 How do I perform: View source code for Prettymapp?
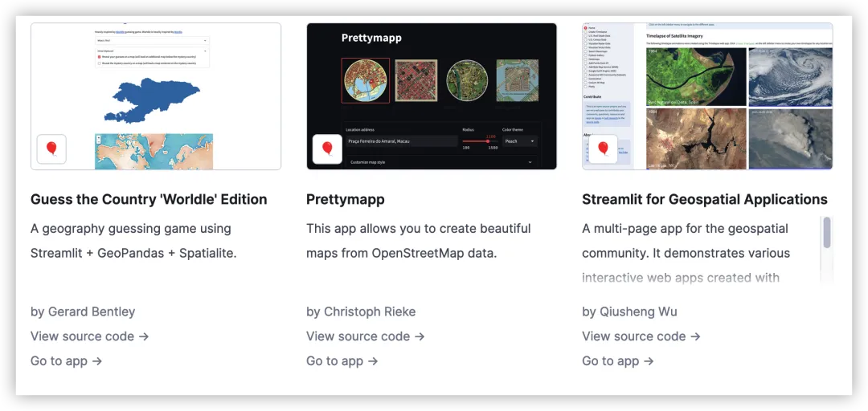(x=366, y=336)
